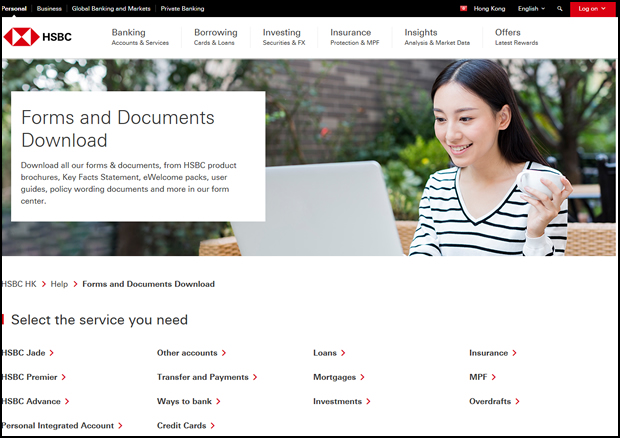Image resolution: width=620 pixels, height=438 pixels.
Task: Go to Help breadcrumb link
Action: pyautogui.click(x=59, y=284)
